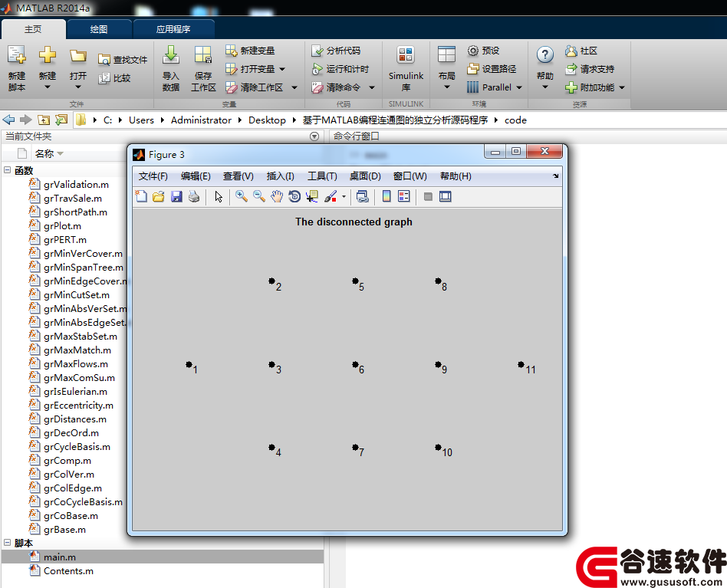Screen dimensions: 727x588
Task: Click Save Figure icon in Figure 3 toolbar
Action: (x=176, y=196)
